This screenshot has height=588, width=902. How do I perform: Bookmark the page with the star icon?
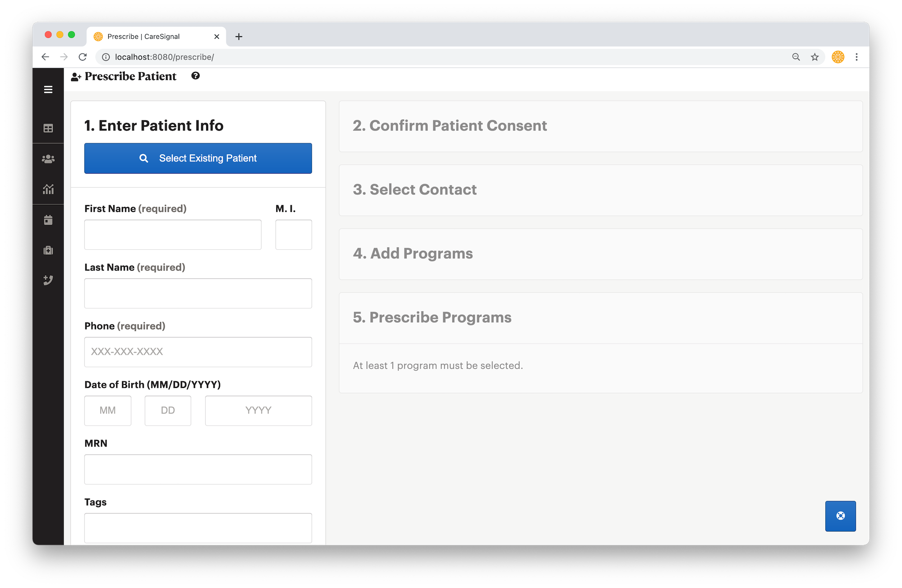[815, 57]
